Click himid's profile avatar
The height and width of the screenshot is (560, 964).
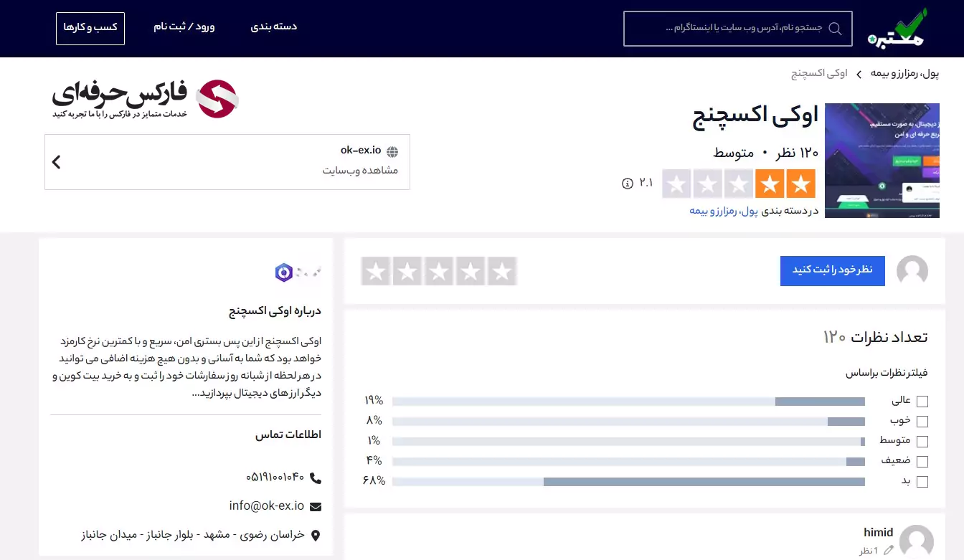point(917,542)
